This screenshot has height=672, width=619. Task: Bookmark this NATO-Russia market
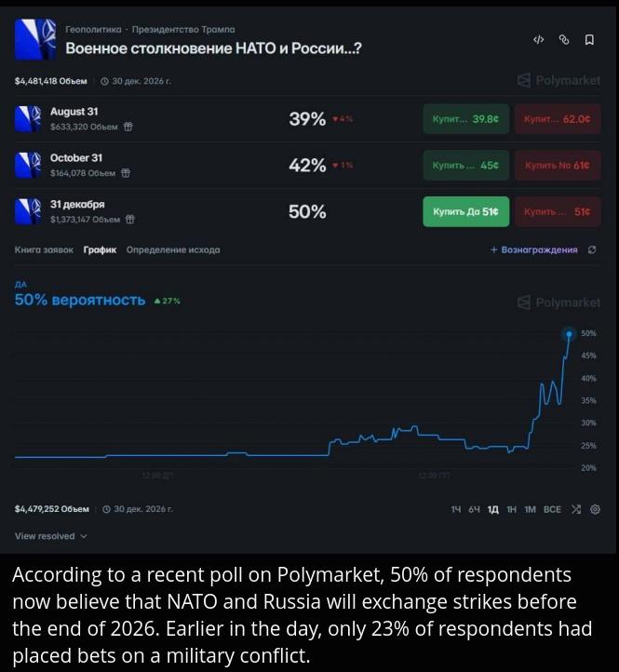click(x=589, y=40)
